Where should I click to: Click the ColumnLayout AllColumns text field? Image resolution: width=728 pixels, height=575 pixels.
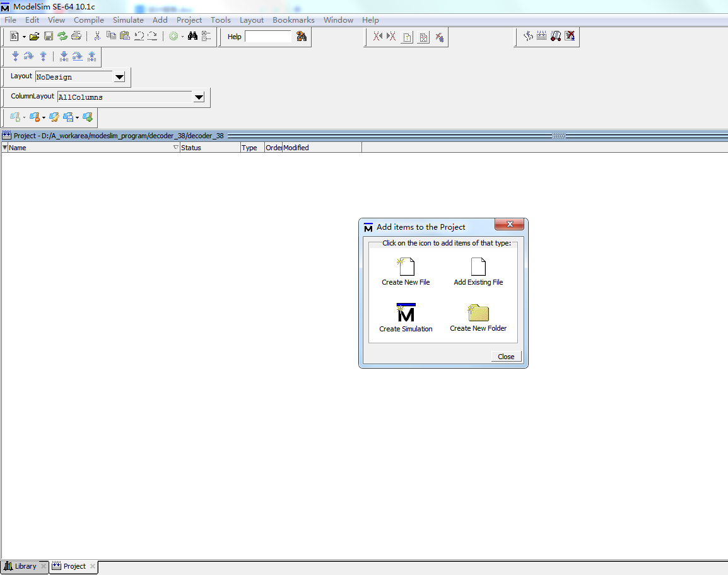tap(124, 97)
